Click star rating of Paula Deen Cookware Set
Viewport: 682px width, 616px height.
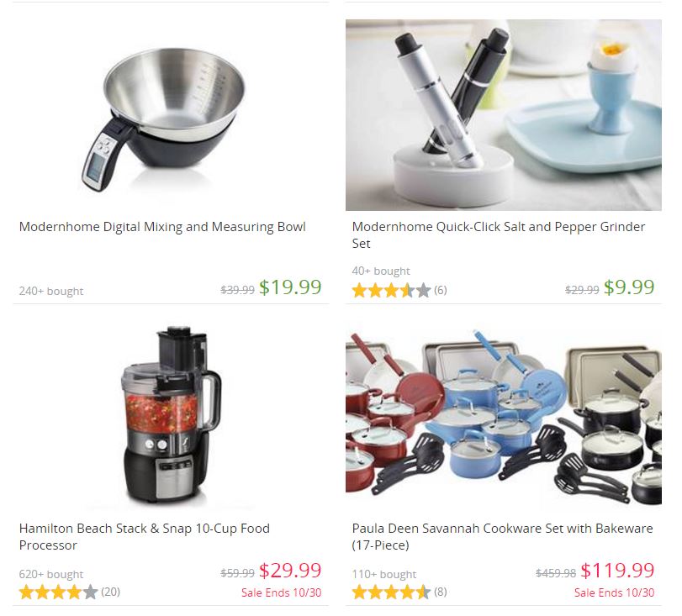(x=391, y=592)
